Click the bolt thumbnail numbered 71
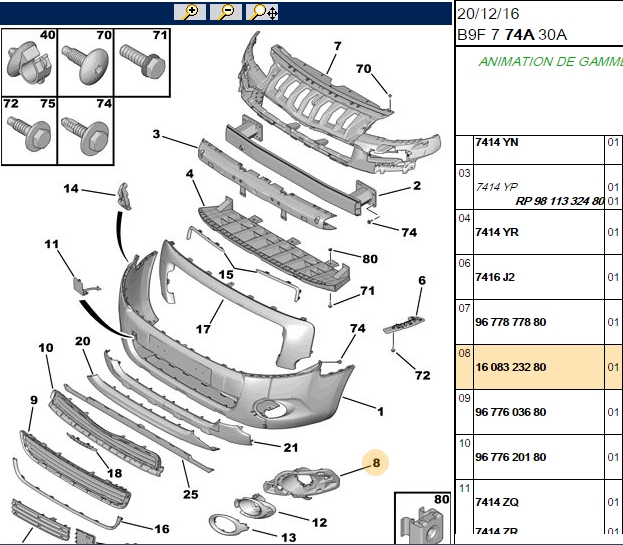Screen dimensions: 623x545 [142, 62]
